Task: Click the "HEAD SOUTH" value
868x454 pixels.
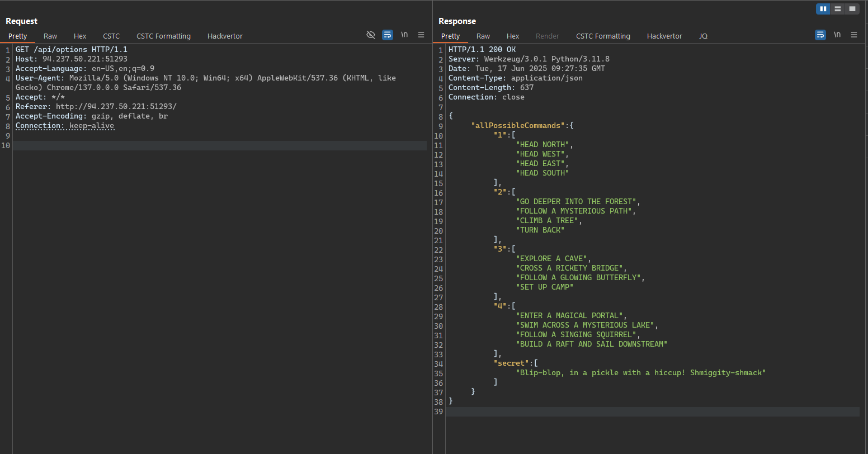Action: (x=542, y=173)
